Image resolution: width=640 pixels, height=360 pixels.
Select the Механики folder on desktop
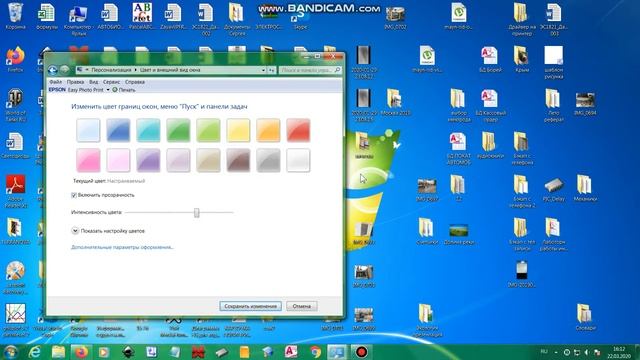(x=585, y=188)
